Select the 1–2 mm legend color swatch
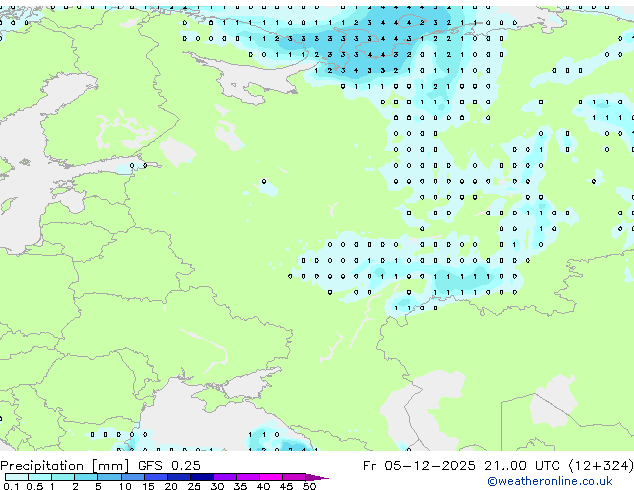Viewport: 634px width, 490px height. point(63,477)
